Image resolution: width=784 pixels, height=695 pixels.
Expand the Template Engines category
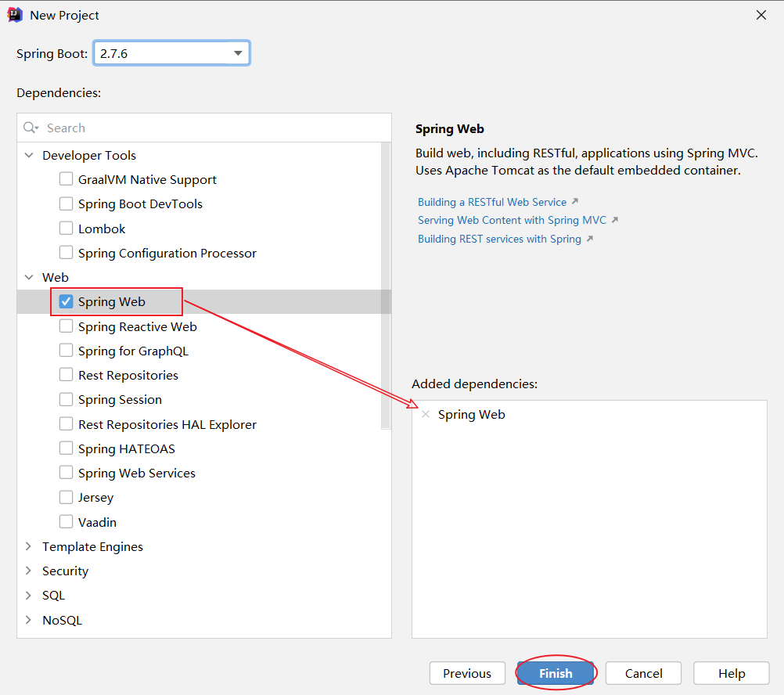pos(29,547)
